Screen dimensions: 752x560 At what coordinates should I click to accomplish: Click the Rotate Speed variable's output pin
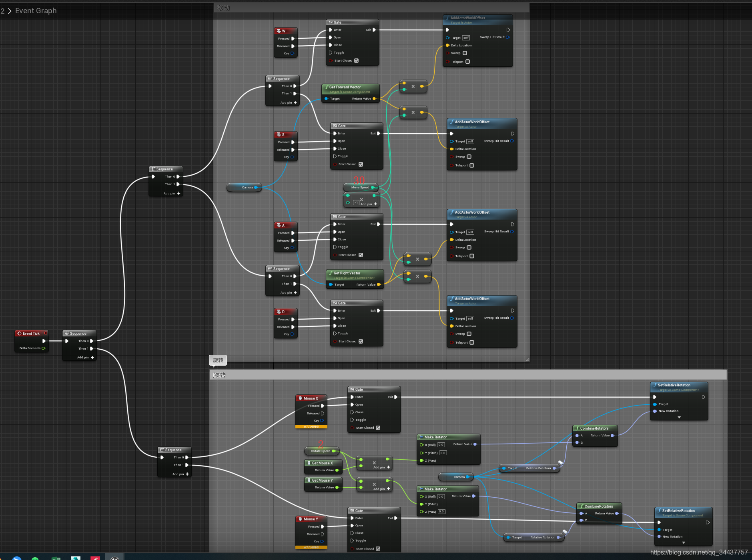coord(333,451)
